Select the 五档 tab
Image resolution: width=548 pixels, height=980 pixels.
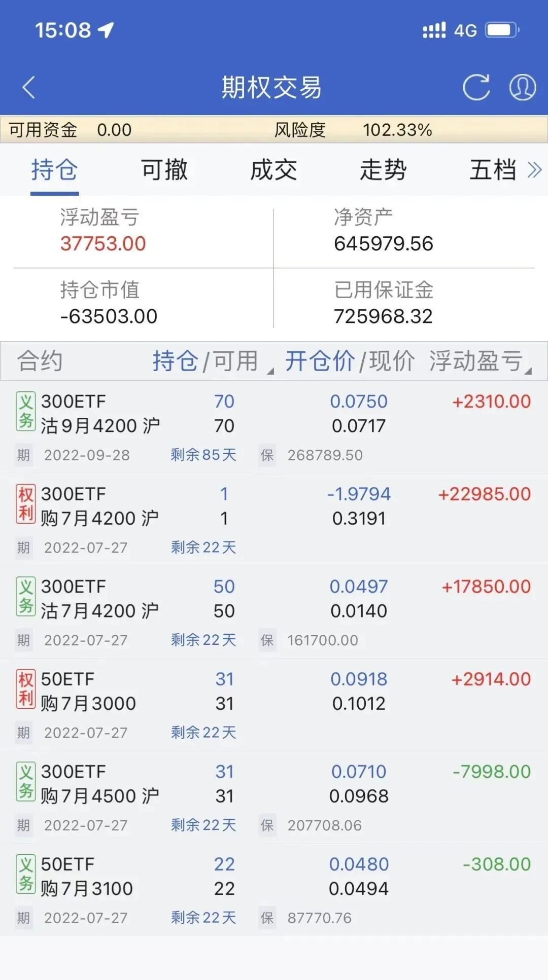[x=492, y=170]
